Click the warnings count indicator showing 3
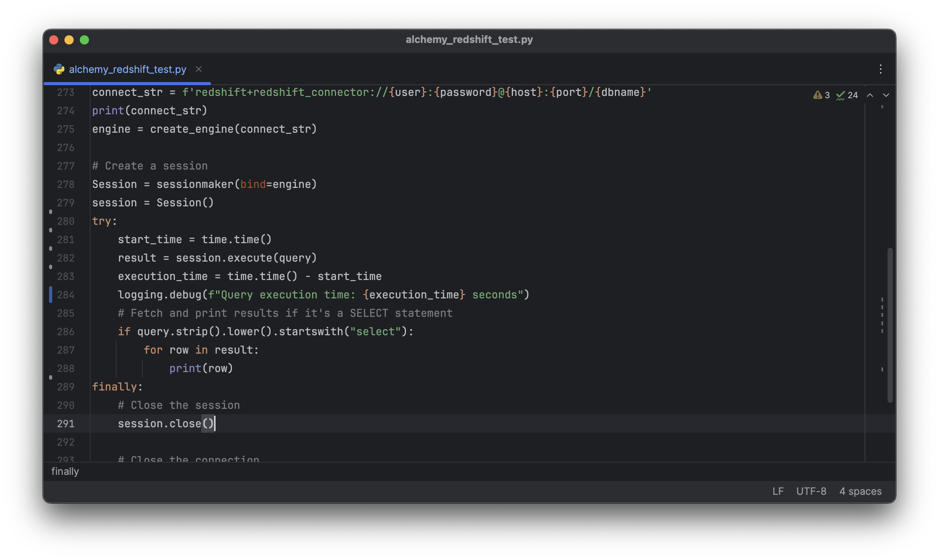The image size is (939, 560). pos(821,95)
